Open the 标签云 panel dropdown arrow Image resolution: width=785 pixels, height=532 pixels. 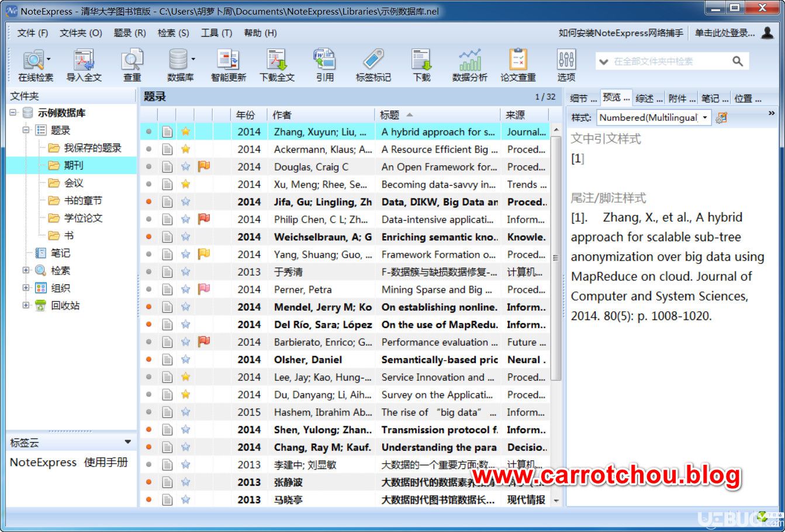128,442
